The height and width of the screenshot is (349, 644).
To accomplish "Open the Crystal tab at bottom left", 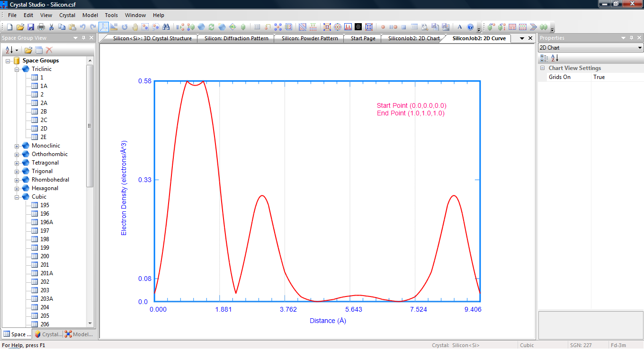I will pos(48,334).
